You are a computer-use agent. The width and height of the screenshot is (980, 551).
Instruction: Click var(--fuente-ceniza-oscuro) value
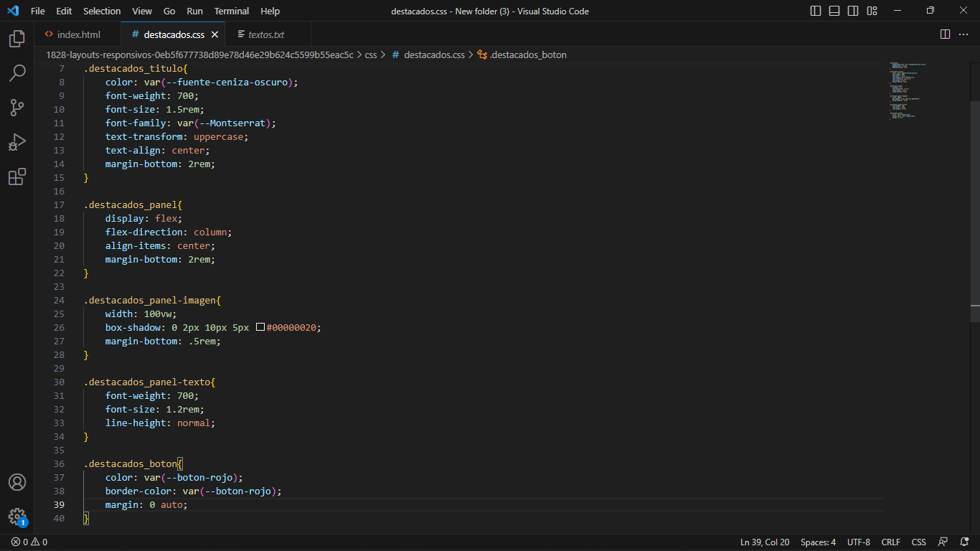(x=218, y=83)
